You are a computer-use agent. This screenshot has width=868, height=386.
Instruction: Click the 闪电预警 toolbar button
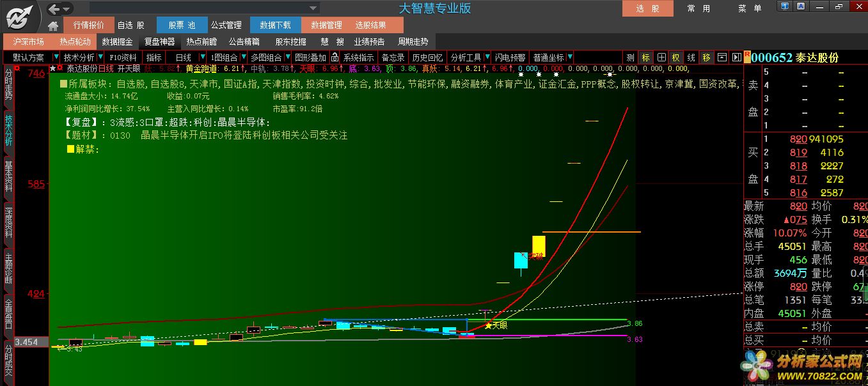[x=511, y=57]
